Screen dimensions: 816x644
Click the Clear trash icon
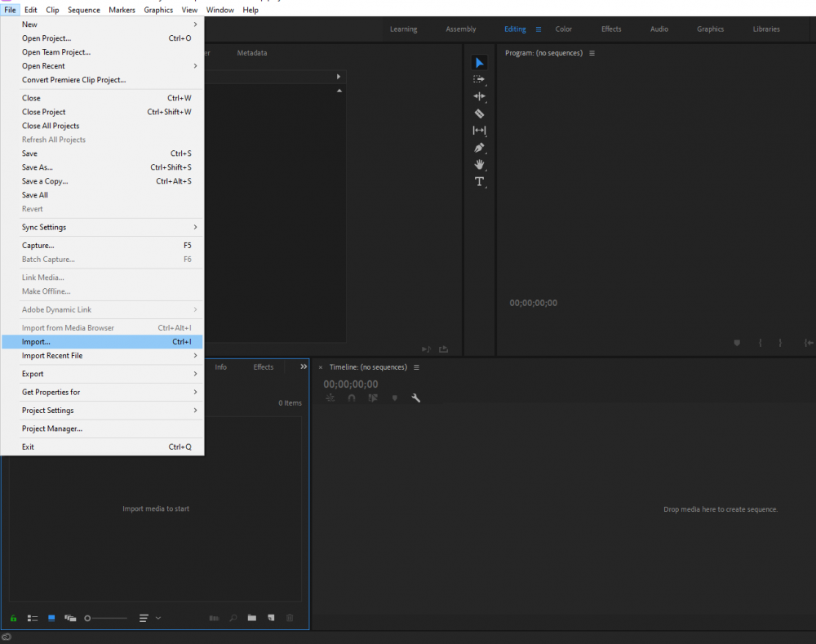pyautogui.click(x=290, y=618)
